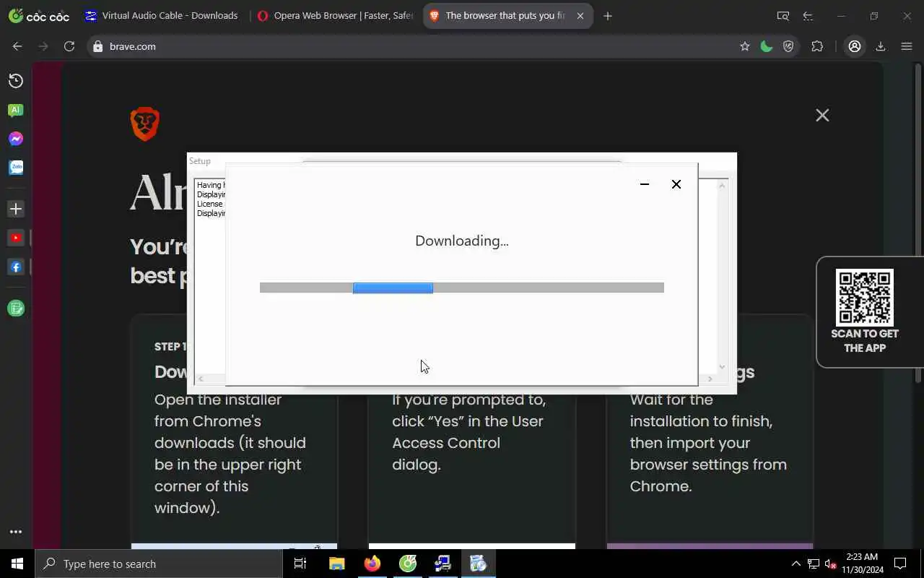This screenshot has height=578, width=924.
Task: Open the AI assistant in the sidebar
Action: (x=15, y=110)
